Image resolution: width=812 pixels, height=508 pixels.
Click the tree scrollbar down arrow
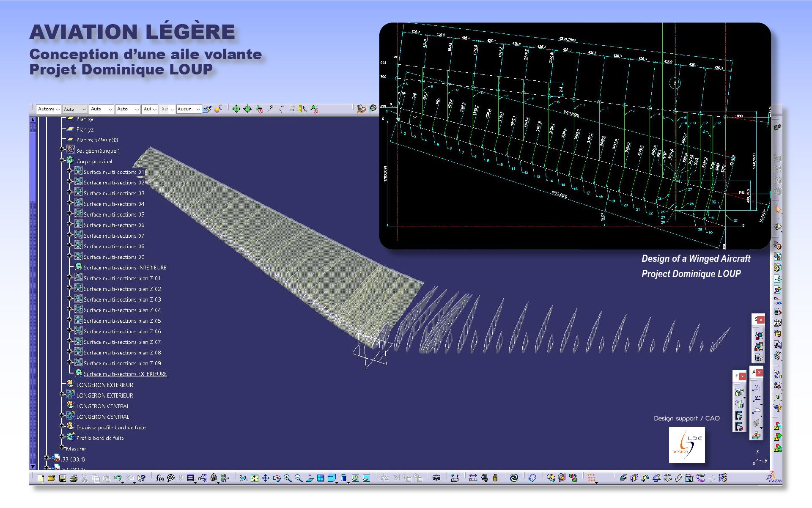[33, 467]
